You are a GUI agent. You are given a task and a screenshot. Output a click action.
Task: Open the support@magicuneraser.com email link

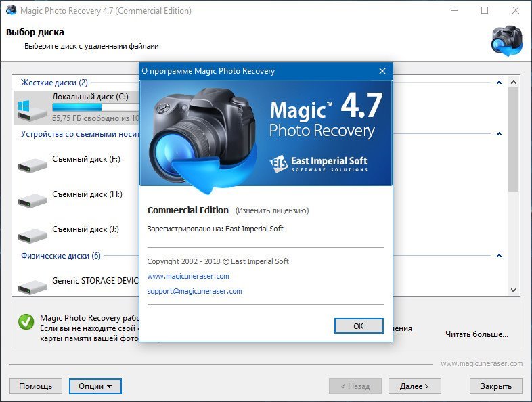[194, 291]
